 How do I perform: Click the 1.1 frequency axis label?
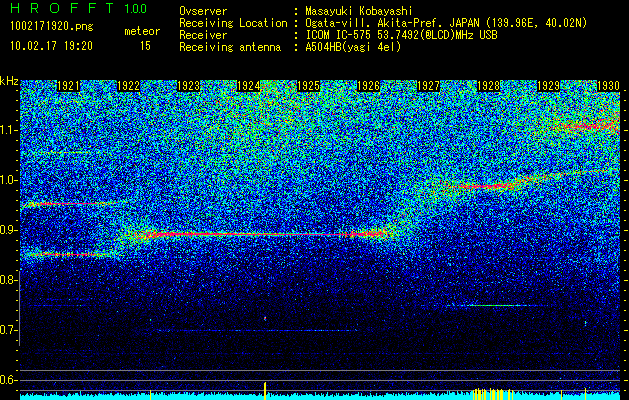pos(9,130)
